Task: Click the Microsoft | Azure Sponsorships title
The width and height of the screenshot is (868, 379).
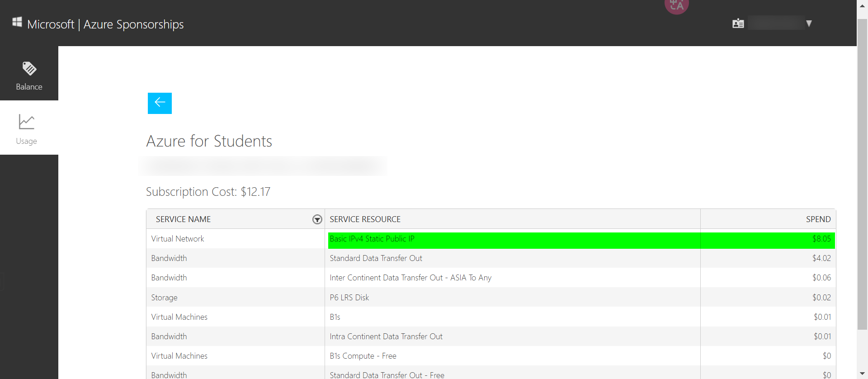Action: point(105,24)
